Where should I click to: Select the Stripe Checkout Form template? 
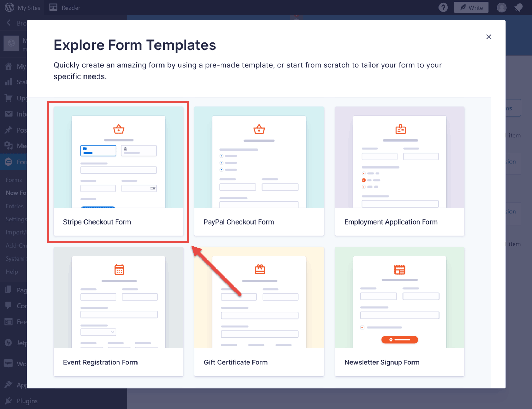tap(118, 171)
